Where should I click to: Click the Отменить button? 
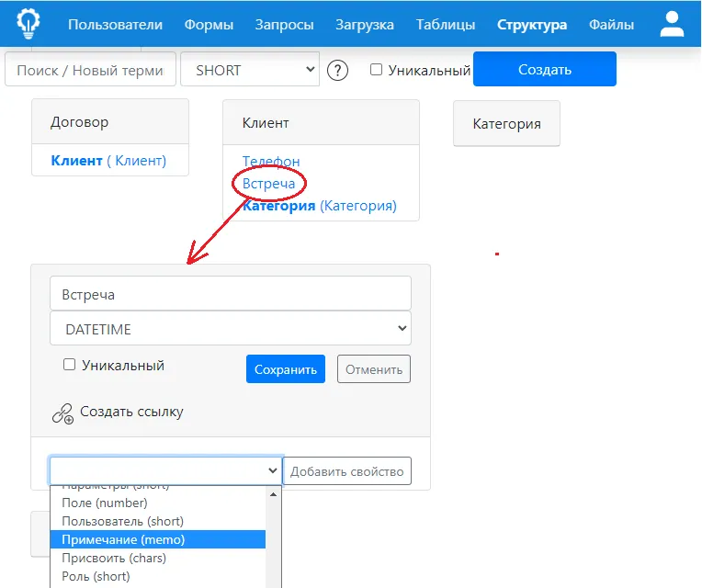374,368
